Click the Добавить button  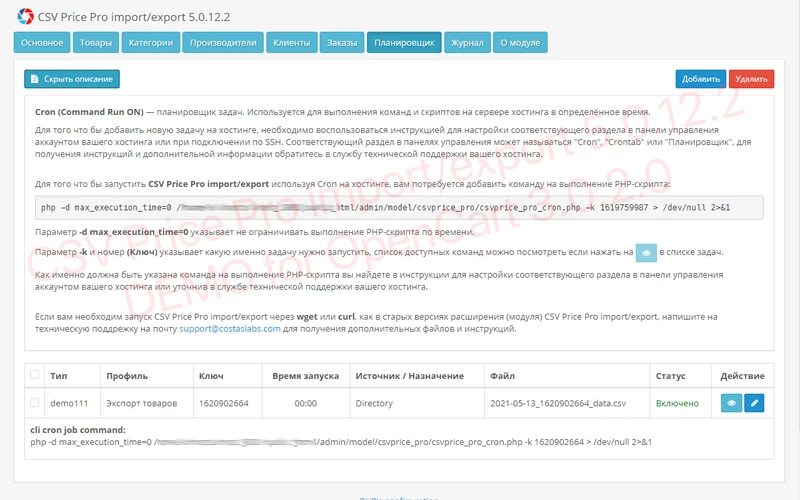701,79
